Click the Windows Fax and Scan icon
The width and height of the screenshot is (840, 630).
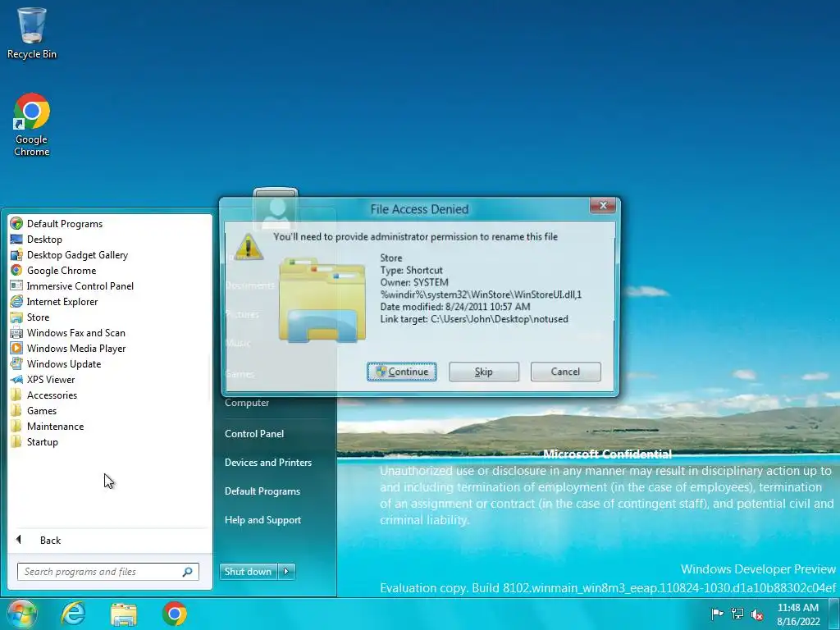[16, 333]
